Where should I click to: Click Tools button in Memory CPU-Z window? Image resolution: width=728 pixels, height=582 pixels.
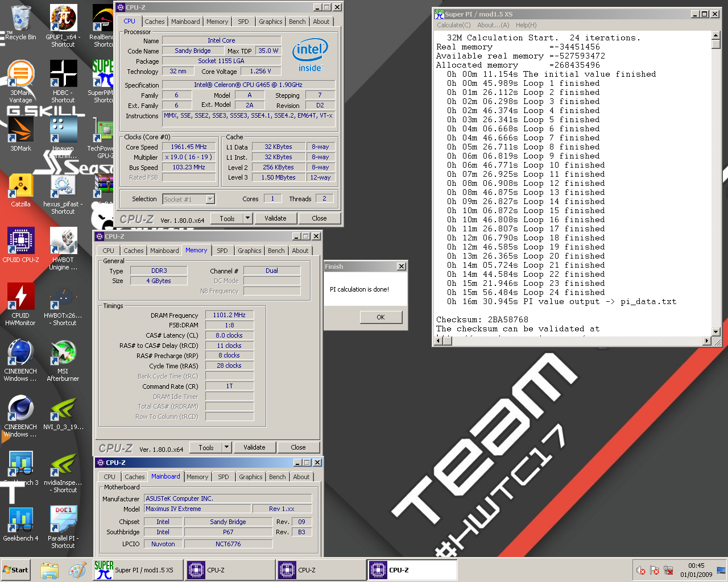pyautogui.click(x=206, y=447)
